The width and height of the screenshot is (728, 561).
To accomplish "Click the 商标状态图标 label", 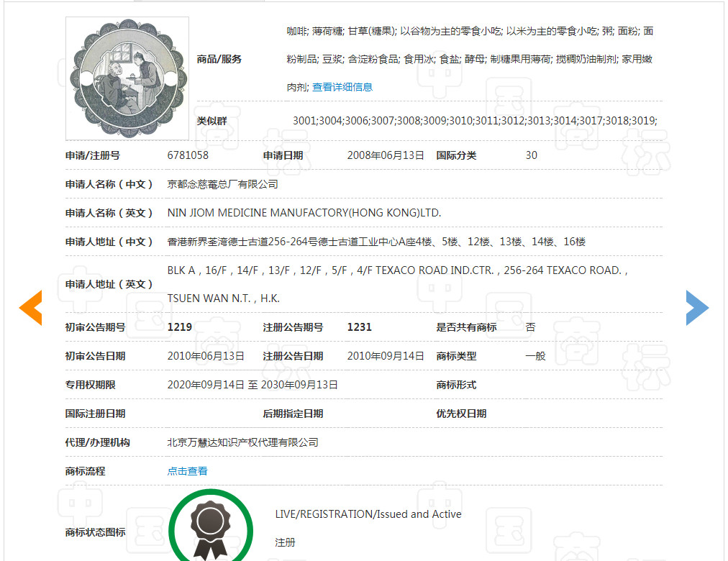I will coord(95,532).
